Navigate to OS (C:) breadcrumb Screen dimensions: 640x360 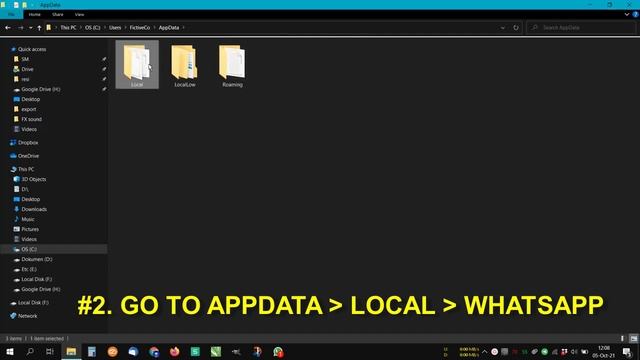pyautogui.click(x=93, y=28)
